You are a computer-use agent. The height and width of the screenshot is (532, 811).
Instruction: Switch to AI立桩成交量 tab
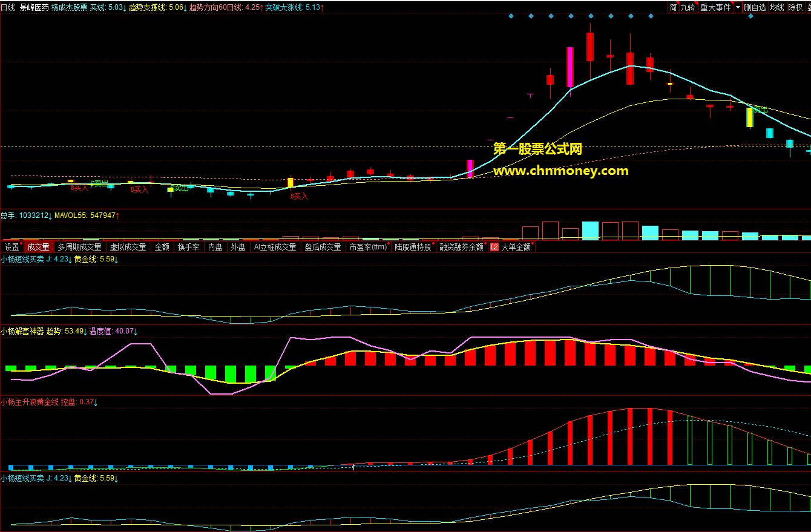275,247
